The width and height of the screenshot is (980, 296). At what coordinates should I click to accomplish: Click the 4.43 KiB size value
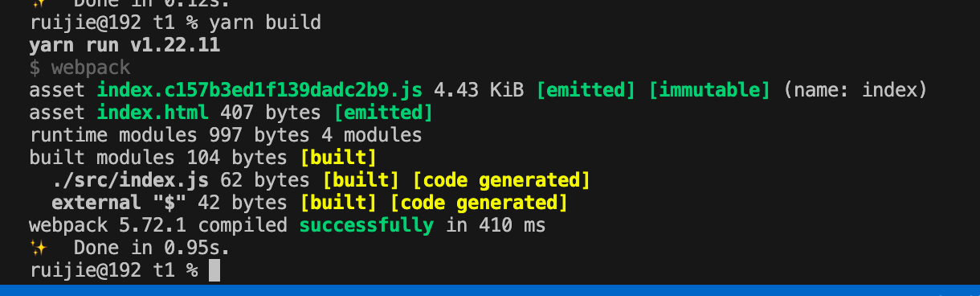click(479, 89)
